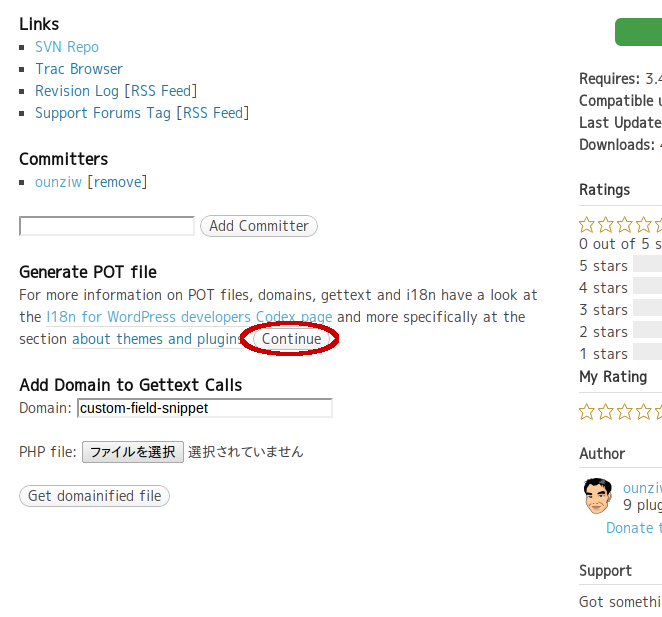662x617 pixels.
Task: Click the ファイルを選択 file chooser button
Action: (x=133, y=452)
